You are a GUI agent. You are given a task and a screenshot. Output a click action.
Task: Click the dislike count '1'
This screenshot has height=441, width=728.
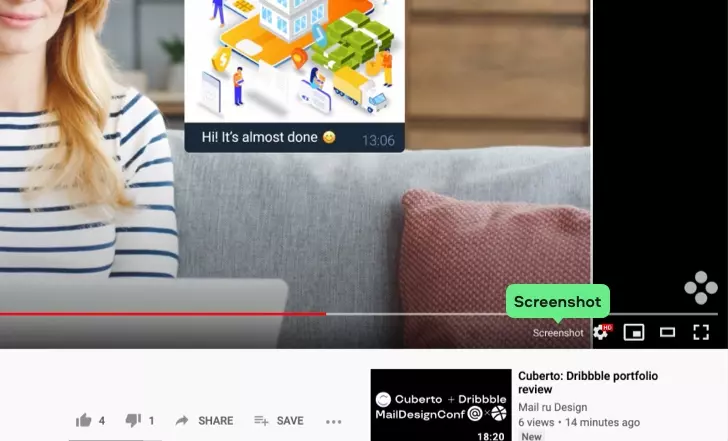tap(151, 421)
